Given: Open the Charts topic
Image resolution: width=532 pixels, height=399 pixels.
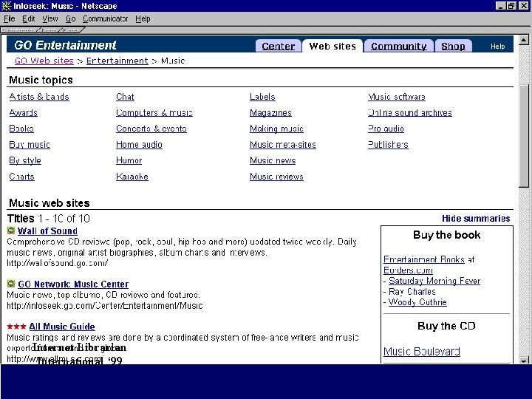Looking at the screenshot, I should [x=21, y=177].
